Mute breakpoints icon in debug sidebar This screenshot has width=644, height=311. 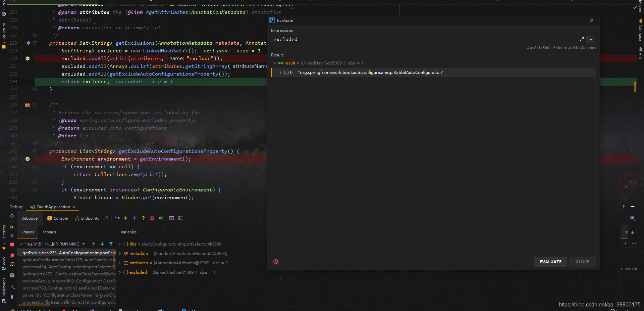point(12,264)
